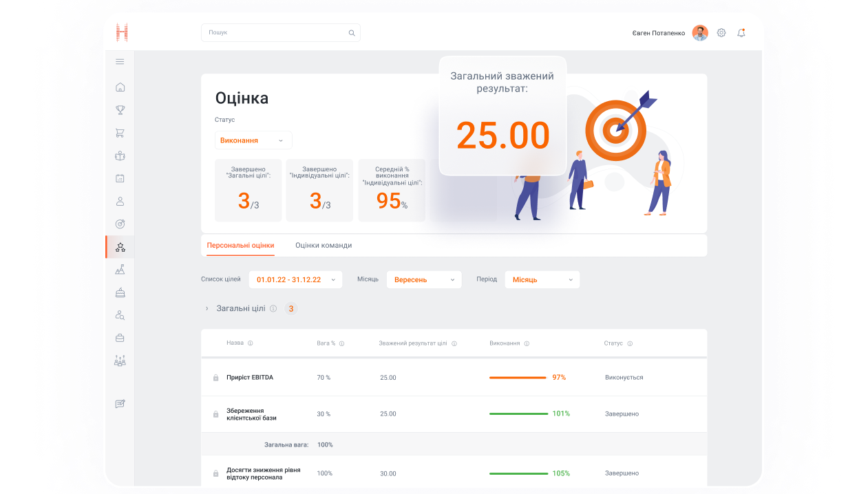Click lock icon beside Досягти зниження рівня відтоку
This screenshot has width=868, height=494.
point(215,474)
